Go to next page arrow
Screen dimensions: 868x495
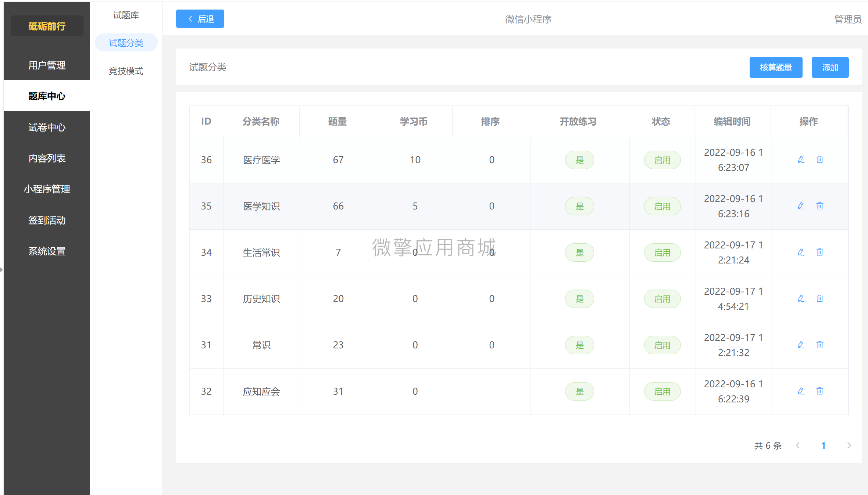click(x=849, y=445)
